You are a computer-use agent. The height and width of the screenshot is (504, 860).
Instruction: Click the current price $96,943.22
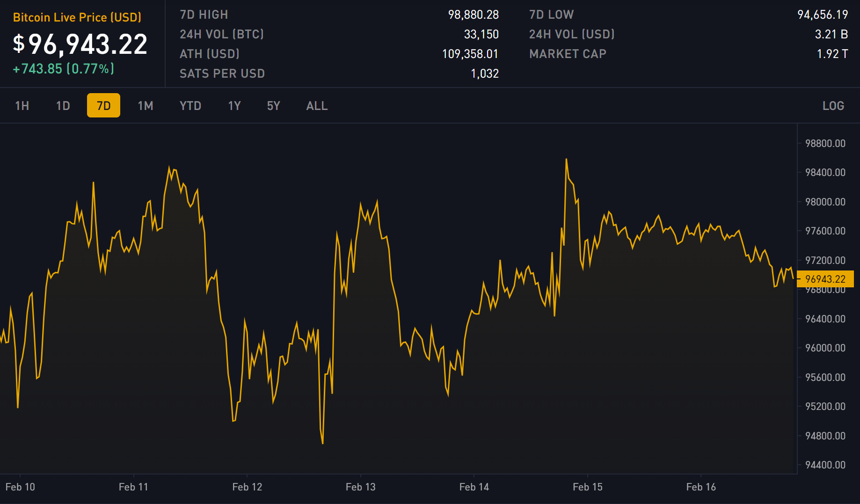point(80,44)
